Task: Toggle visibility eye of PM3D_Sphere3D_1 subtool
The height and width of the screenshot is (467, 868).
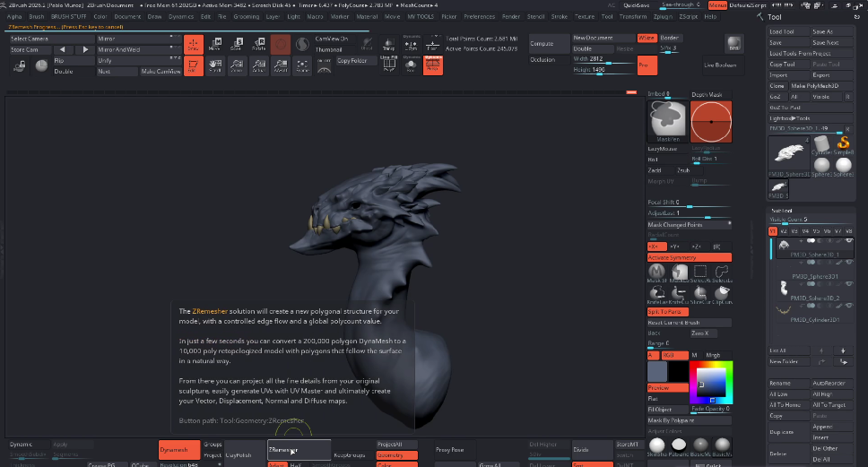Action: pos(848,241)
